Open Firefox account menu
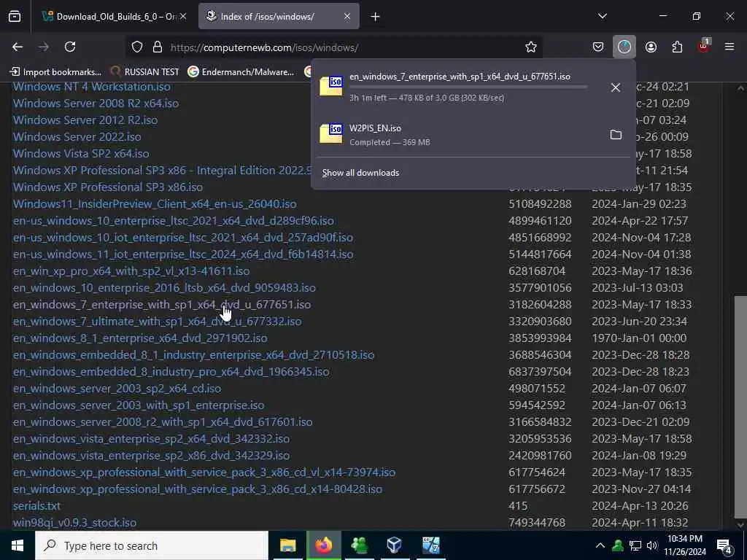Image resolution: width=747 pixels, height=560 pixels. click(x=651, y=47)
